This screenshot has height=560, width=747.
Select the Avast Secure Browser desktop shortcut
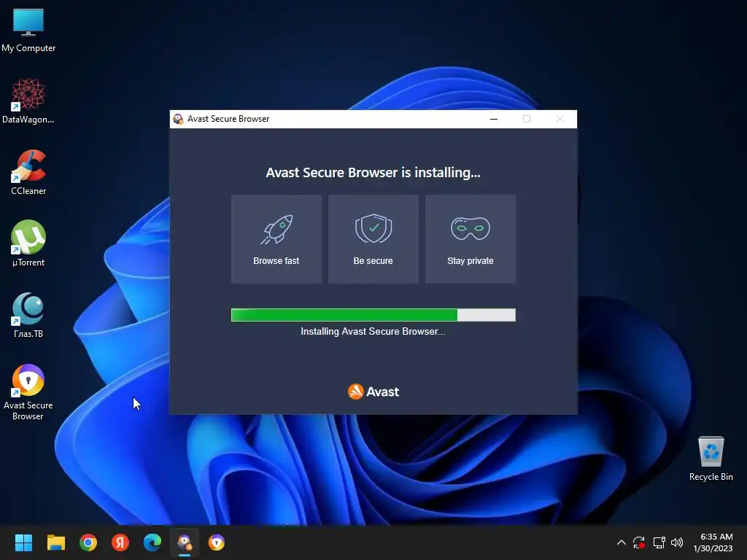point(28,392)
